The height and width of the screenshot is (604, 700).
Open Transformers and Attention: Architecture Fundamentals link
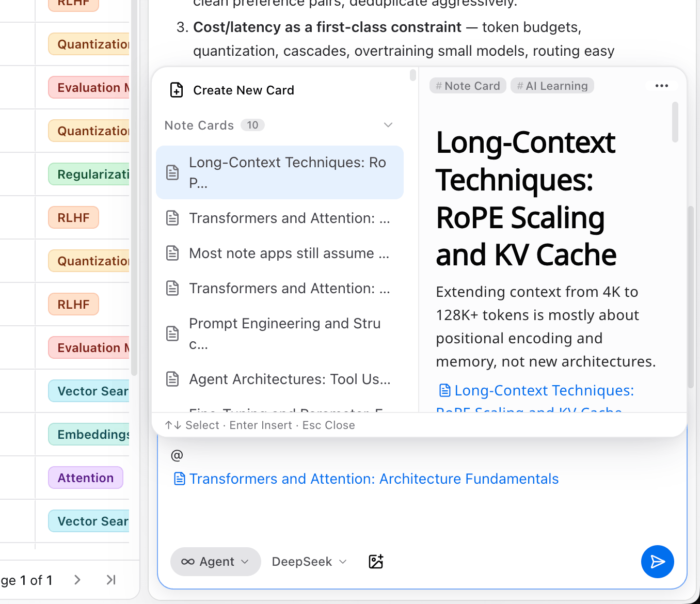(366, 479)
